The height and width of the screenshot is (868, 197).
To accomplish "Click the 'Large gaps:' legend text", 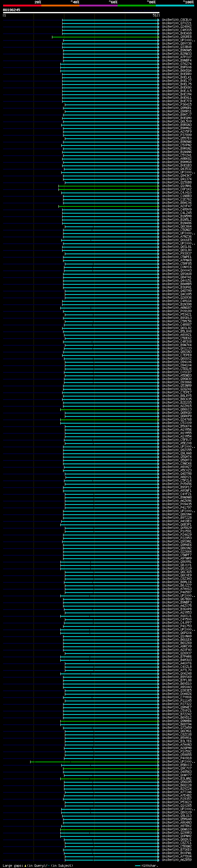I will (13, 865).
